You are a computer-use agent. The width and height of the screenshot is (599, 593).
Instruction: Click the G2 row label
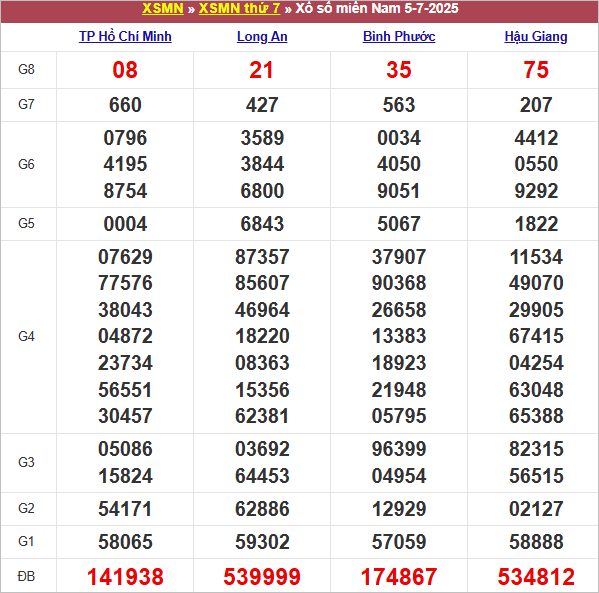pos(26,509)
